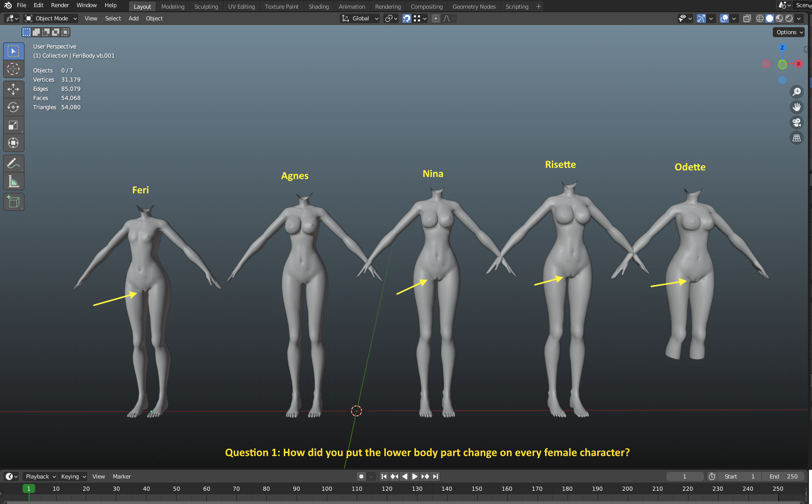
Task: Add a new workspace tab
Action: tap(538, 7)
